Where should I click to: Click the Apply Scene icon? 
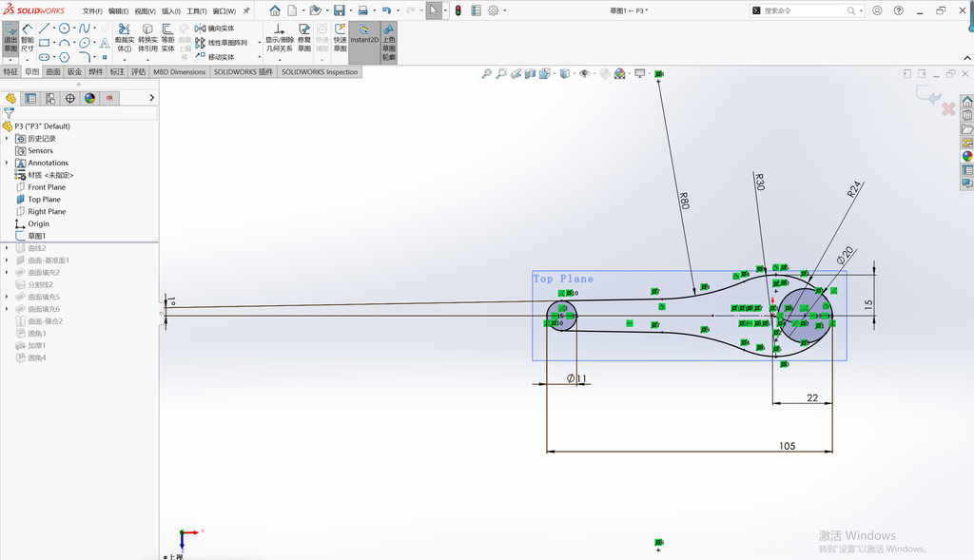coord(619,73)
